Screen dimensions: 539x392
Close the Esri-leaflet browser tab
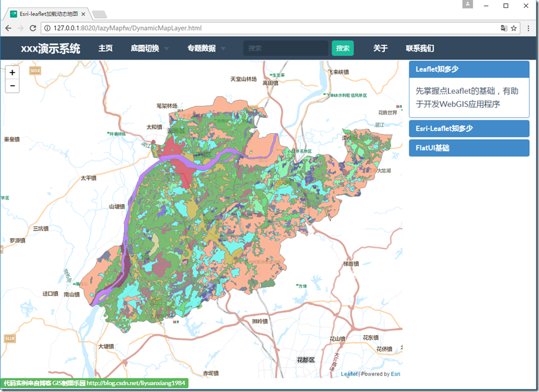83,14
